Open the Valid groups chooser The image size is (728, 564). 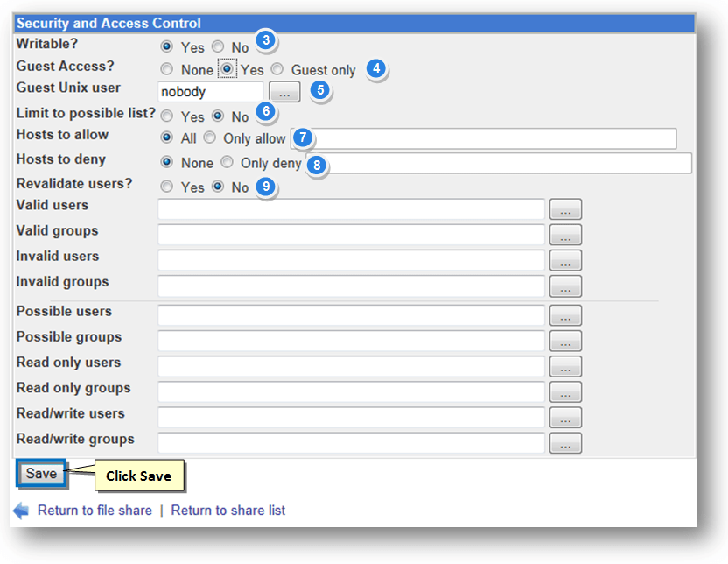pos(565,234)
